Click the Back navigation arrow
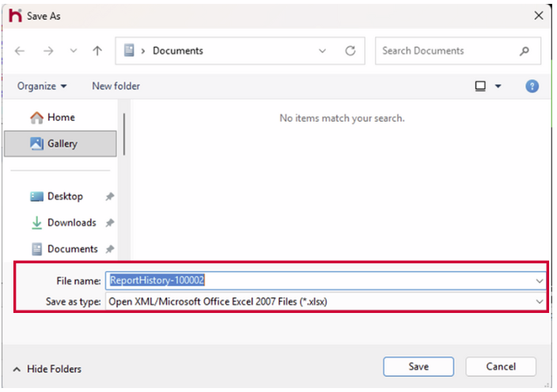 tap(21, 51)
